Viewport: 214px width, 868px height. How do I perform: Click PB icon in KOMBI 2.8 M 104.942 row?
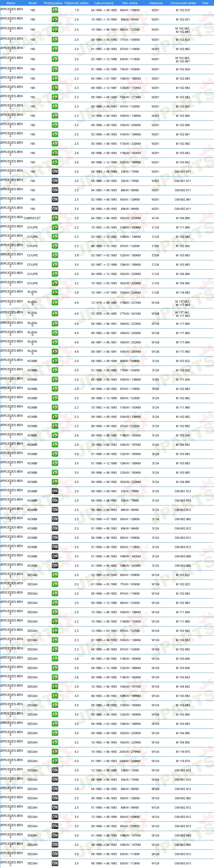pyautogui.click(x=55, y=445)
